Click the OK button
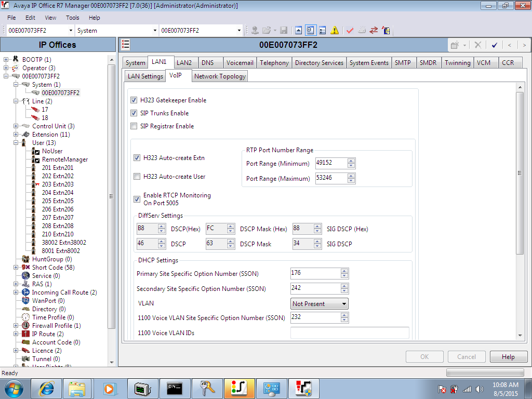Screen dimensions: 532x399 424,356
